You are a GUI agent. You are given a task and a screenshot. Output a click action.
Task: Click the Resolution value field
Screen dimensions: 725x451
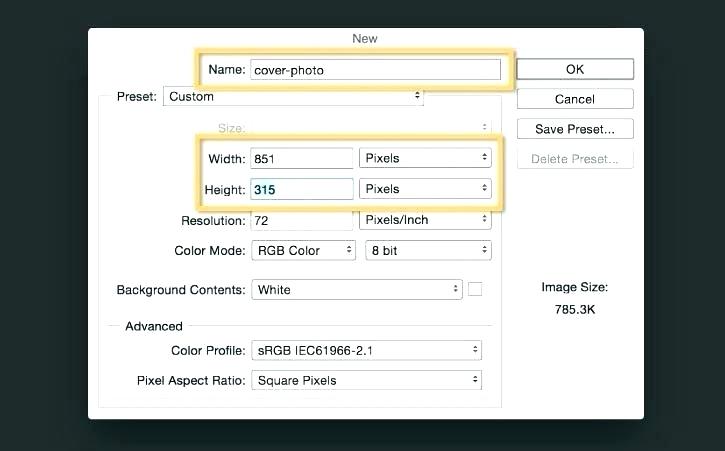(302, 220)
